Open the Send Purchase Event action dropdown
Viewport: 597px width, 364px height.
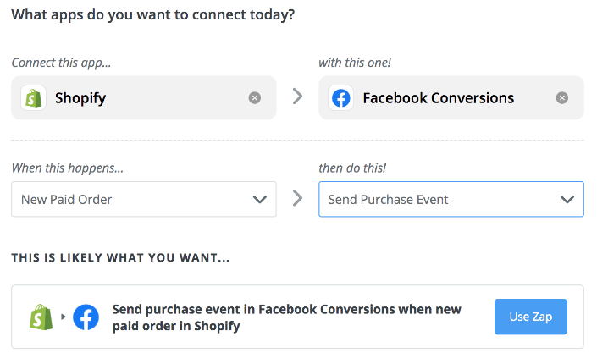tap(451, 199)
